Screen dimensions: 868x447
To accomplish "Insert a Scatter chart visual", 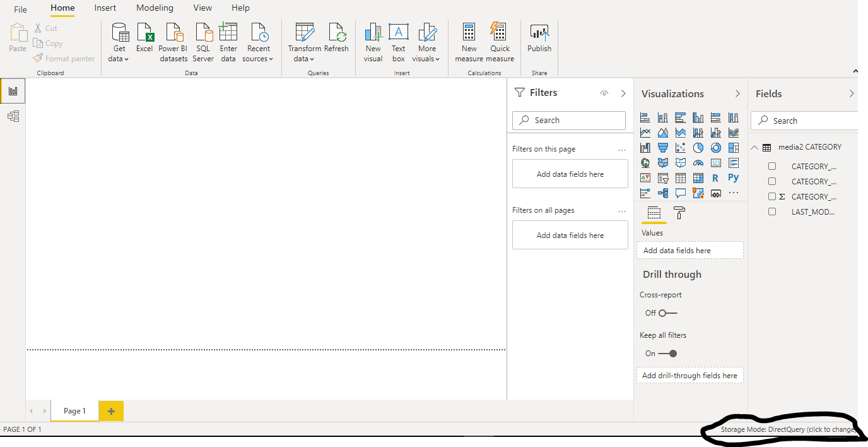I will click(680, 148).
